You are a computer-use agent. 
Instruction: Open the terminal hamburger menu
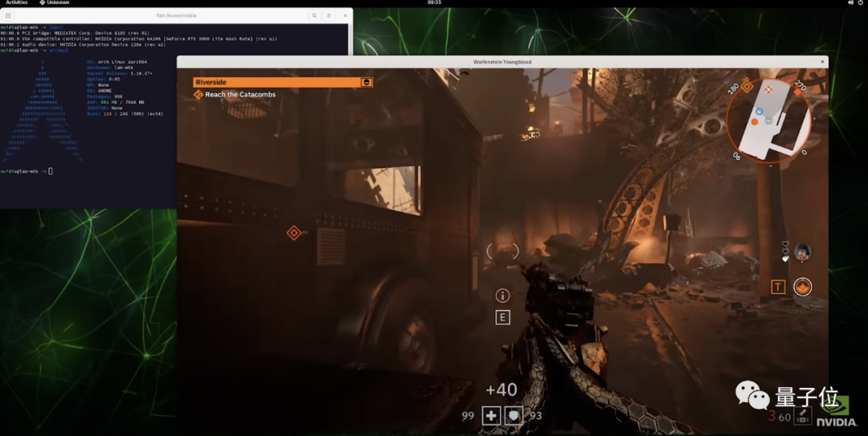coord(329,15)
